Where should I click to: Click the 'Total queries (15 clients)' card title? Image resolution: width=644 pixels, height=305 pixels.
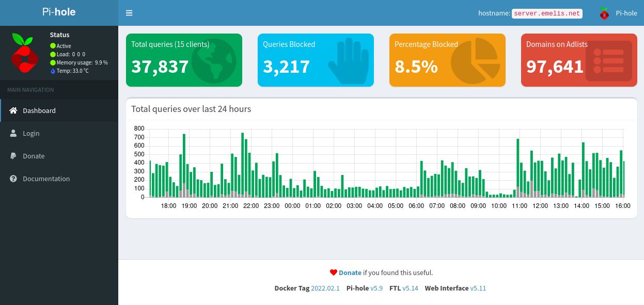click(170, 44)
